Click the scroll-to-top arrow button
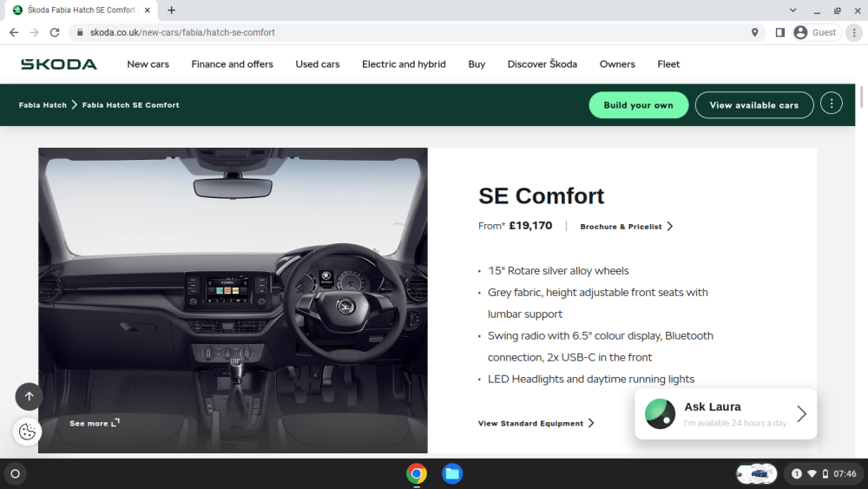Screen dimensions: 868x489 click(x=29, y=396)
